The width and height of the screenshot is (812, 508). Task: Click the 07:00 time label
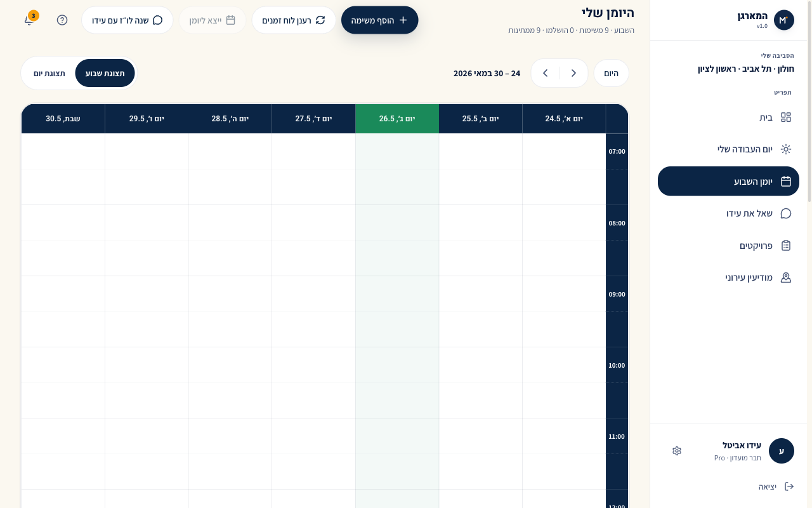tap(617, 152)
